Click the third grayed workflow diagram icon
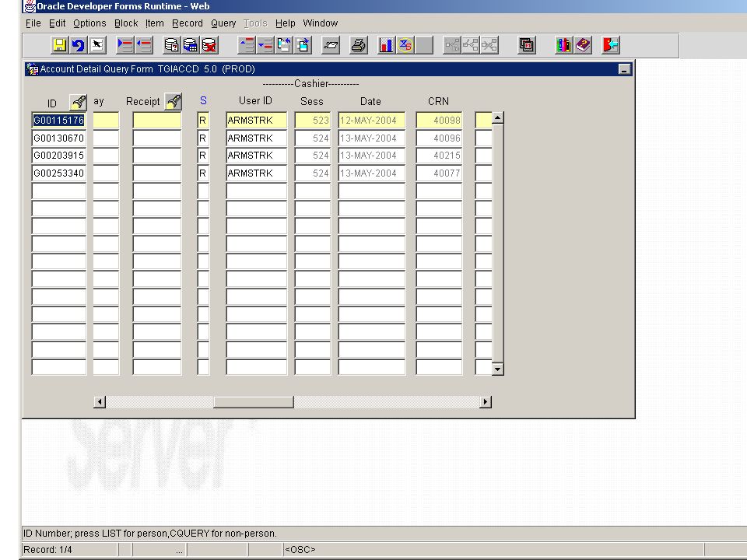Image resolution: width=747 pixels, height=560 pixels. (x=489, y=45)
